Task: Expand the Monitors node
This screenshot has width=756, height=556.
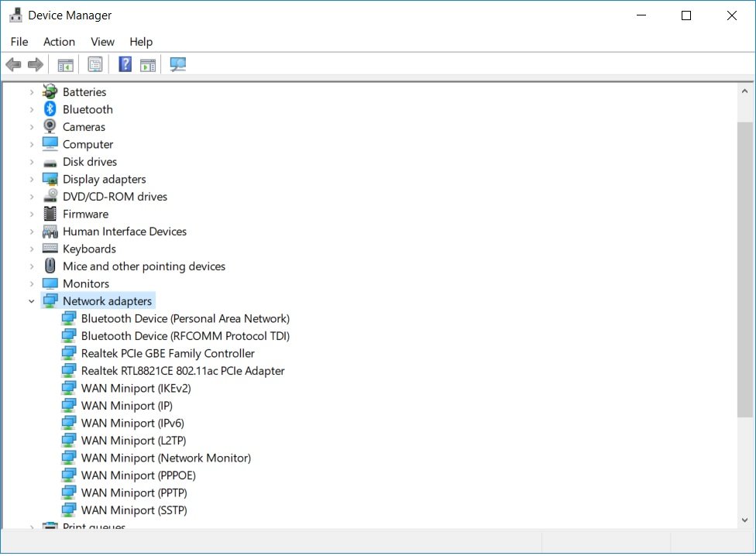Action: 31,283
